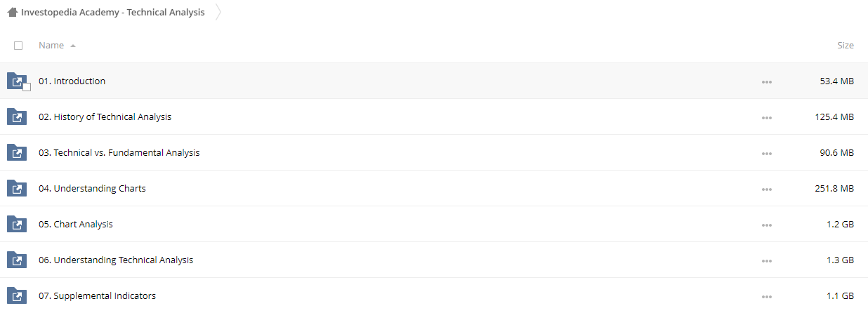Click the Supplemental Indicators folder icon
This screenshot has width=868, height=313.
coord(17,295)
